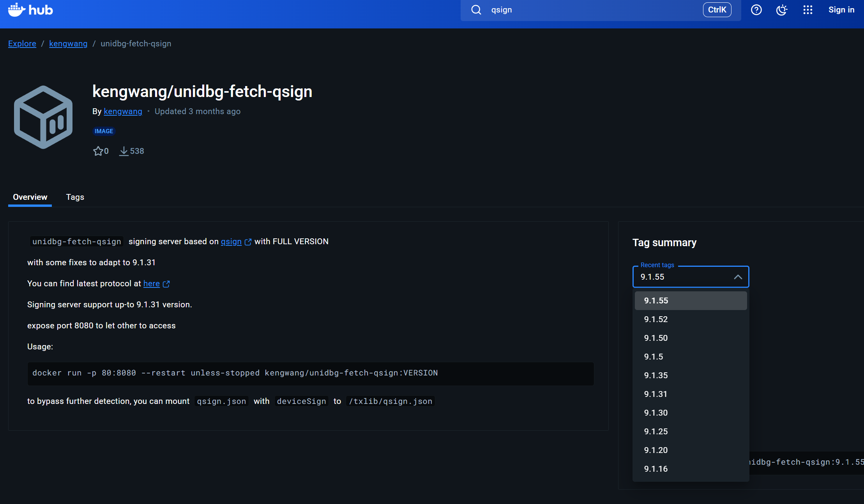
Task: Switch to the Overview tab
Action: (x=30, y=197)
